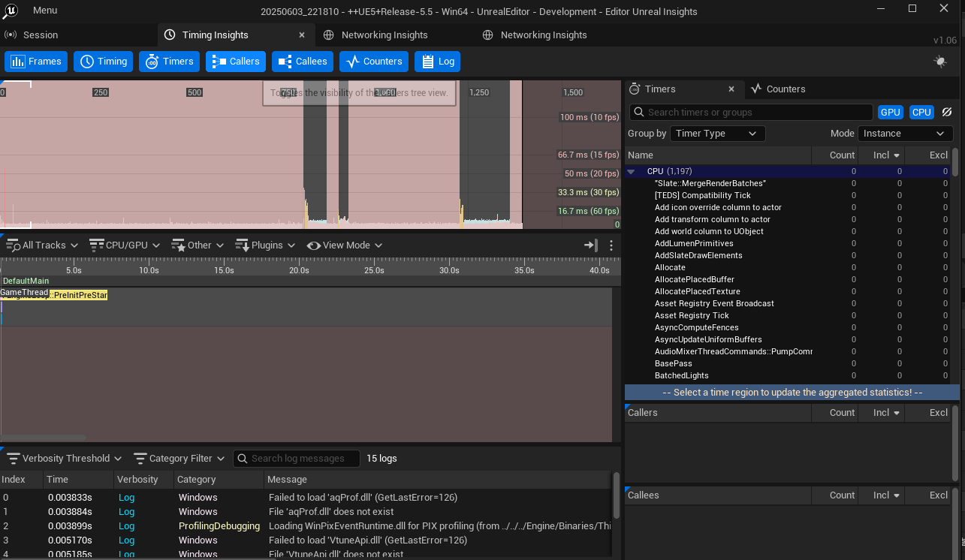This screenshot has height=560, width=965.
Task: Toggle the Log view button
Action: (x=437, y=62)
